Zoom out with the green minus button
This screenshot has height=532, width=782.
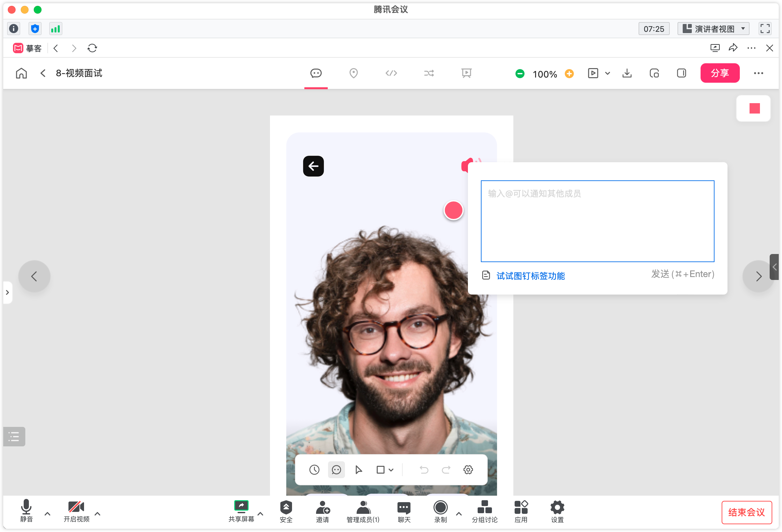point(520,74)
